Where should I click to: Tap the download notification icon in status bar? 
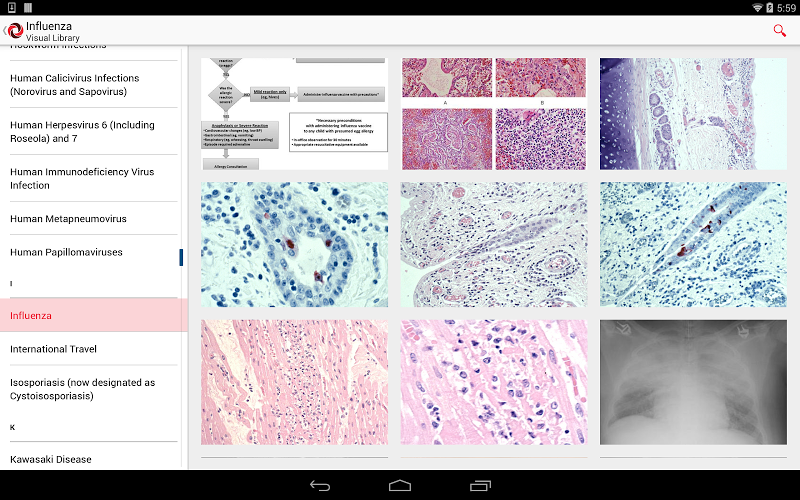click(12, 7)
